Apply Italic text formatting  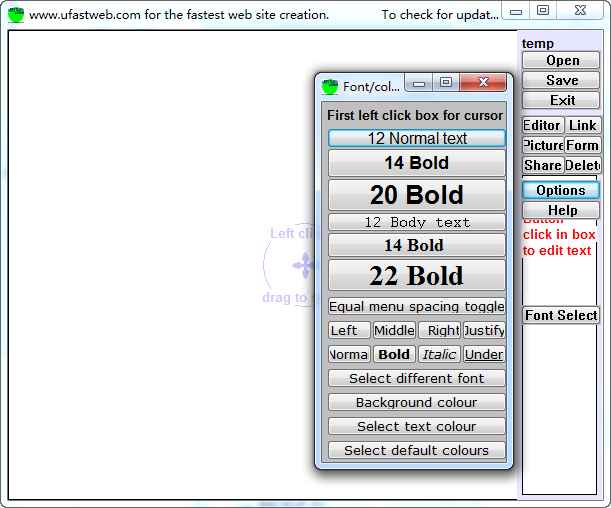(440, 355)
